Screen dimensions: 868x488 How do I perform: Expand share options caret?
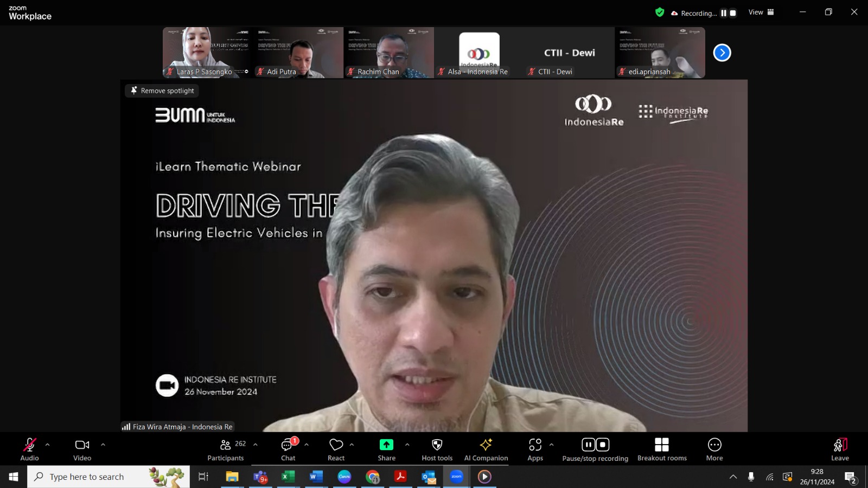click(x=407, y=445)
